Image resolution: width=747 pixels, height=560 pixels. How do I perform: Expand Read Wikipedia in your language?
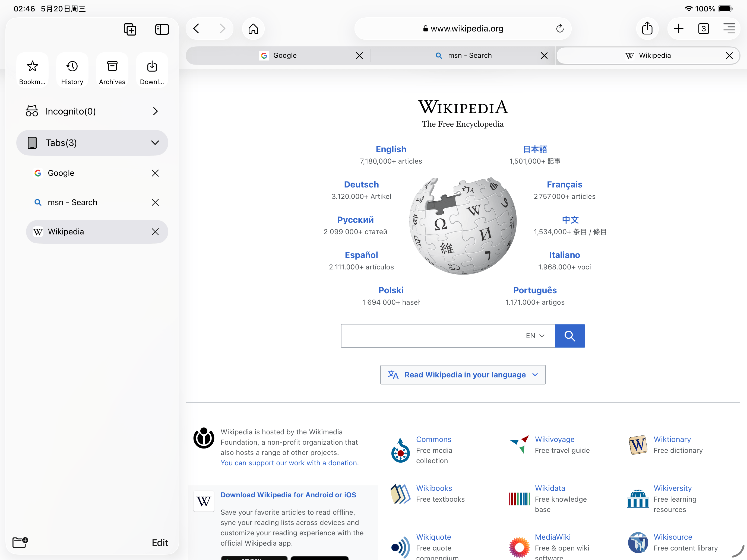click(463, 375)
